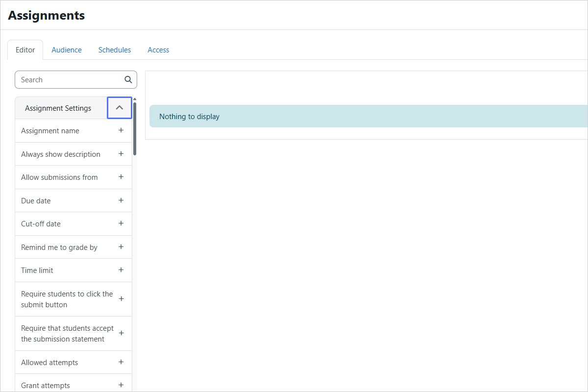Focus the Search input field
This screenshot has height=392, width=588.
[76, 79]
